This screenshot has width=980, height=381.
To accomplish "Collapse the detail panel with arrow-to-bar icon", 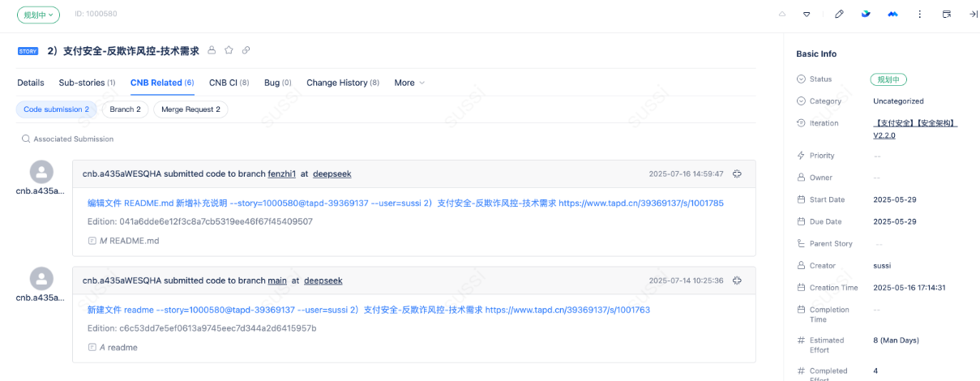I will 973,14.
